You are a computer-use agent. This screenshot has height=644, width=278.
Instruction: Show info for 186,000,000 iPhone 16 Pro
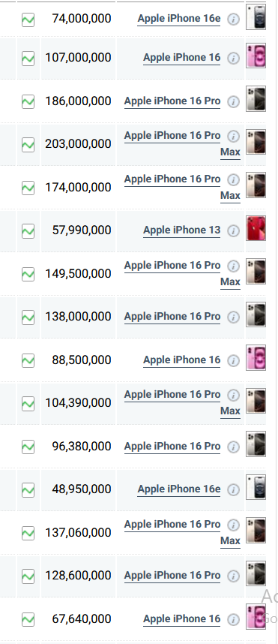233,101
